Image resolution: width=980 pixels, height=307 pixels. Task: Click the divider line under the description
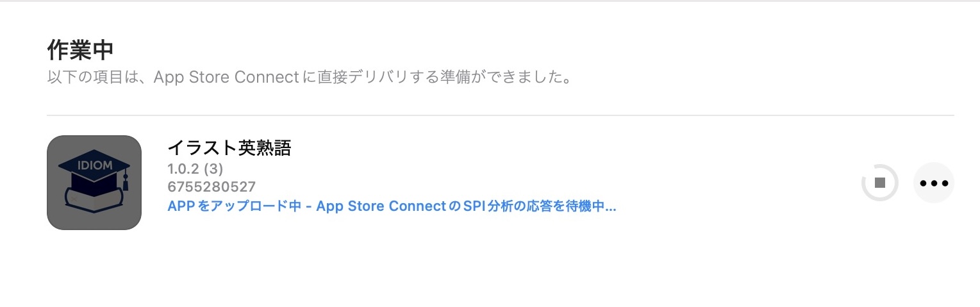click(500, 116)
